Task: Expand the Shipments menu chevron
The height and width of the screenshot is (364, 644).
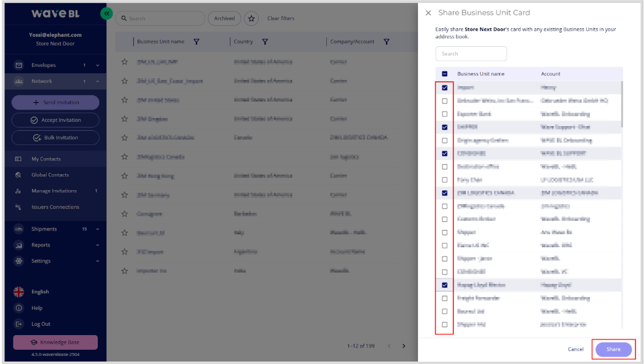Action: [x=97, y=229]
